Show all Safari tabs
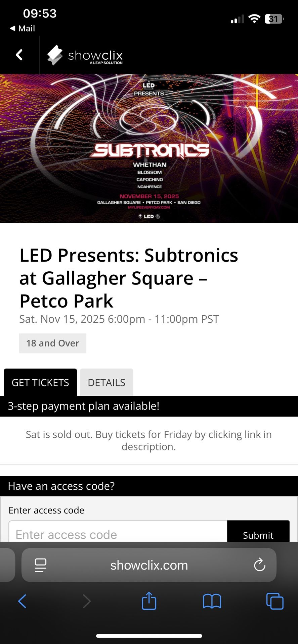 274,601
